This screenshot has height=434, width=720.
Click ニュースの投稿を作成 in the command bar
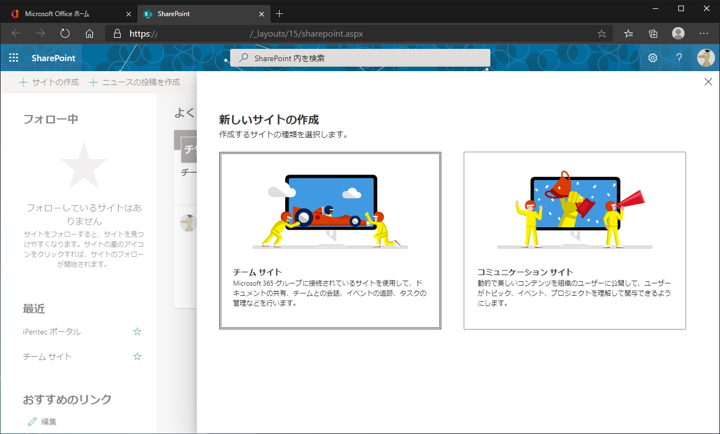point(135,82)
